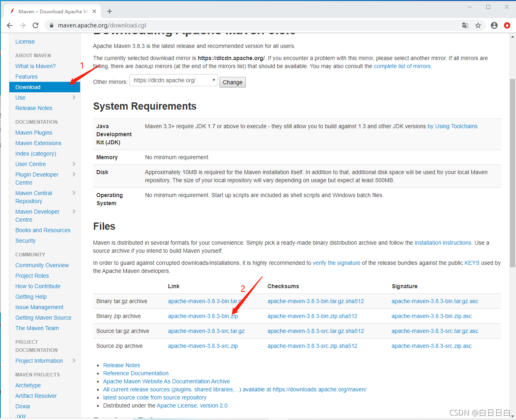This screenshot has width=516, height=420.
Task: Open Getting Help sidebar link
Action: 31,297
